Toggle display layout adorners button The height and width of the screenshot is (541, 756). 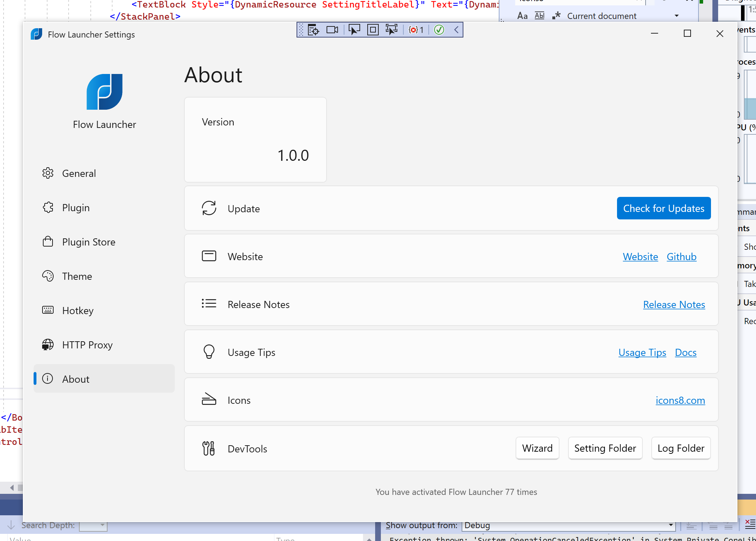(373, 30)
